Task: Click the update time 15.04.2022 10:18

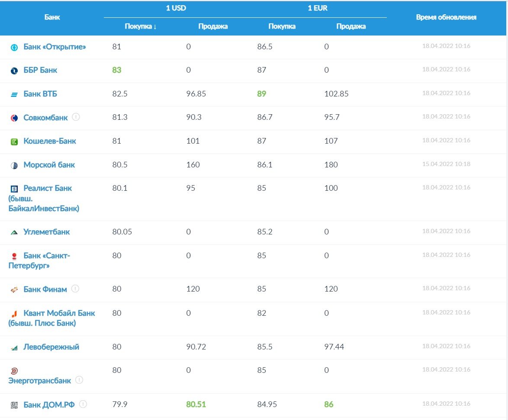Action: pos(446,164)
